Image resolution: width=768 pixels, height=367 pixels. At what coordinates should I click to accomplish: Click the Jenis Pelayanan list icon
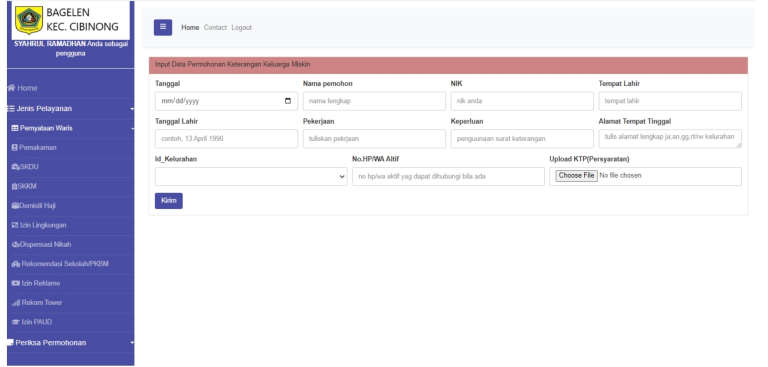(11, 109)
